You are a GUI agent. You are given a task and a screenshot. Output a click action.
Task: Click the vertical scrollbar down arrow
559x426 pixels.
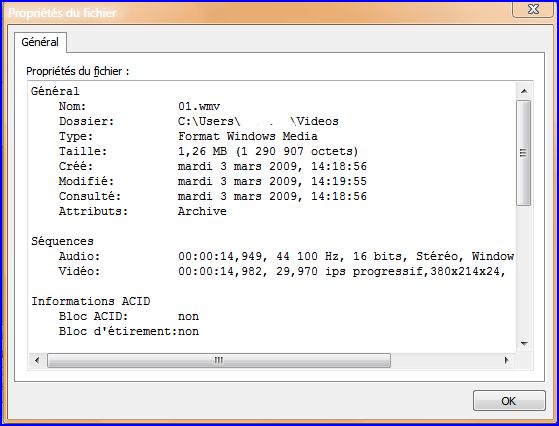click(524, 344)
